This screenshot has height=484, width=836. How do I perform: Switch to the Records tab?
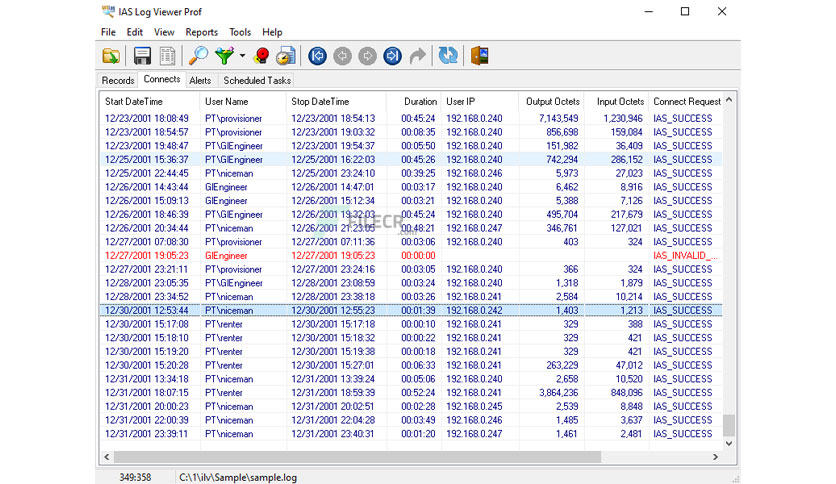click(118, 80)
